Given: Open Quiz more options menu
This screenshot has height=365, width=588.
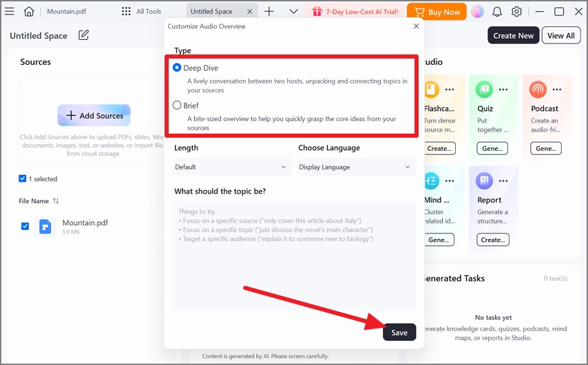Looking at the screenshot, I should [x=503, y=90].
